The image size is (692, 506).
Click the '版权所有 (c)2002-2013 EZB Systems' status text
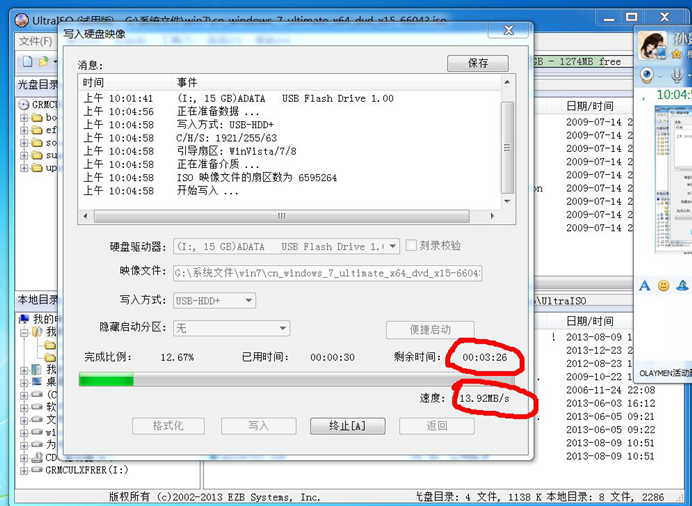point(214,497)
